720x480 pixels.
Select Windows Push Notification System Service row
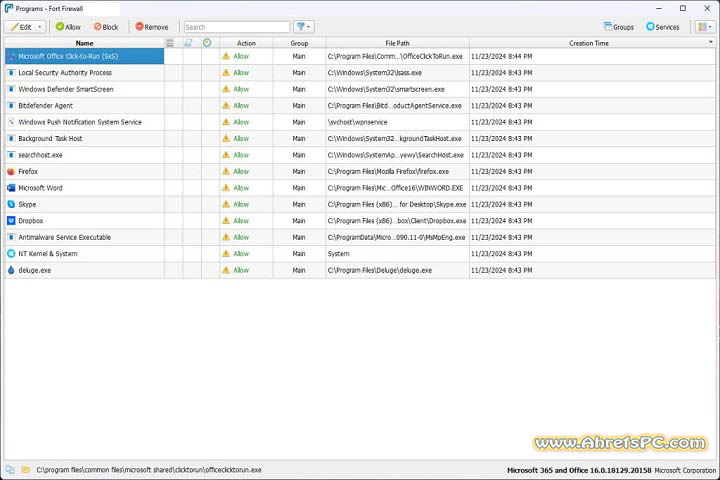click(x=360, y=122)
